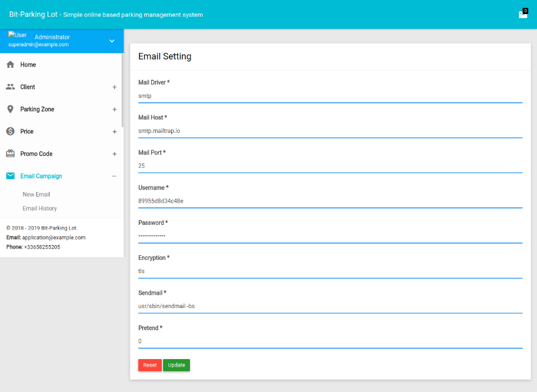This screenshot has width=537, height=392.
Task: Click the Parking Zone pin icon
Action: [x=10, y=109]
